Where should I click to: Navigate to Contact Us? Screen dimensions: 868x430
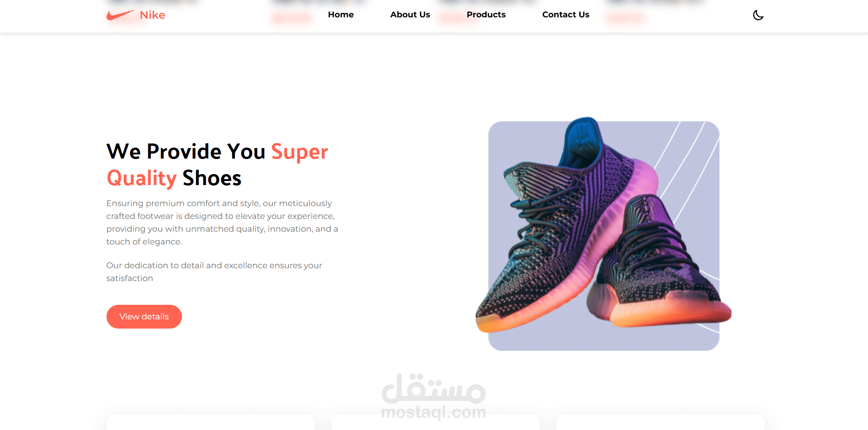[x=565, y=15]
